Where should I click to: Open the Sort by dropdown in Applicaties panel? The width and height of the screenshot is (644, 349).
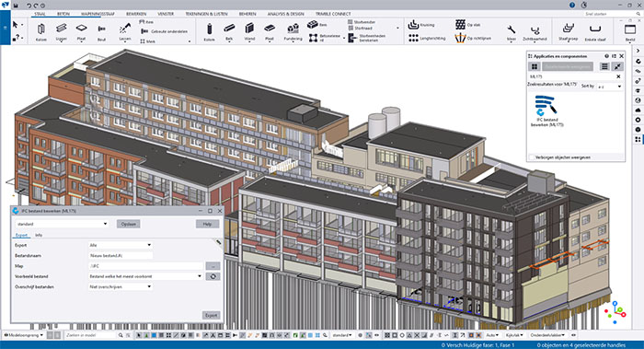click(609, 87)
